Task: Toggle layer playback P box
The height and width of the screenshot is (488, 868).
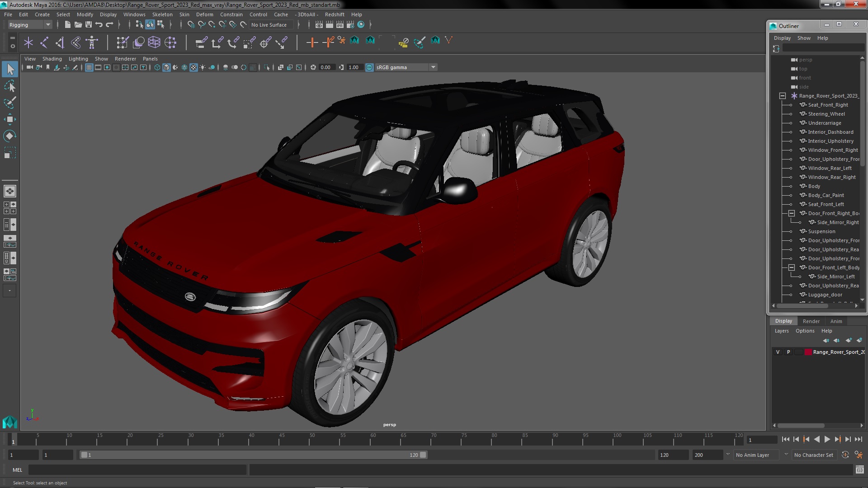Action: click(788, 352)
